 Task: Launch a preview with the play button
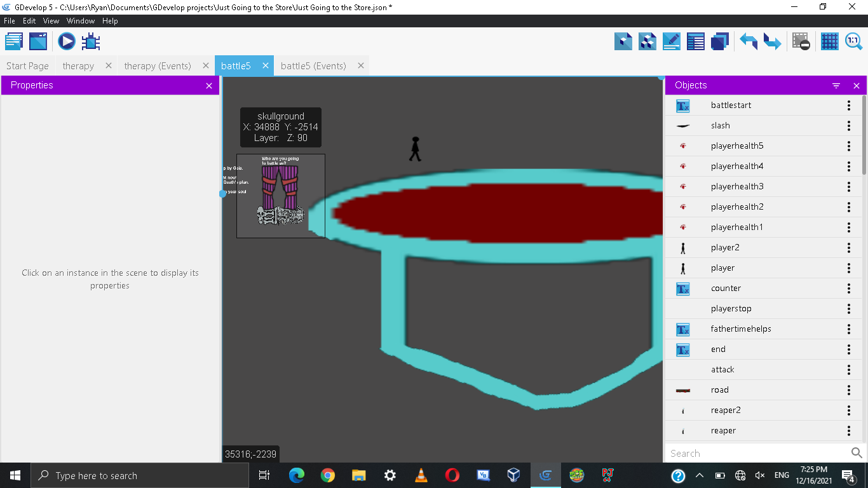[67, 42]
